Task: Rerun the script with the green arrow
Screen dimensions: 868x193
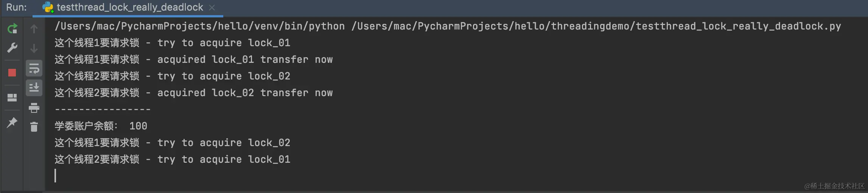Action: coord(12,28)
